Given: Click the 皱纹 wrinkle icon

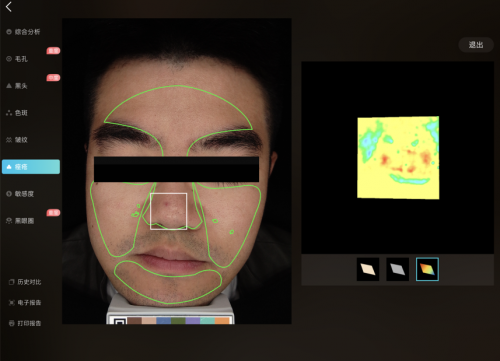Looking at the screenshot, I should 9,140.
